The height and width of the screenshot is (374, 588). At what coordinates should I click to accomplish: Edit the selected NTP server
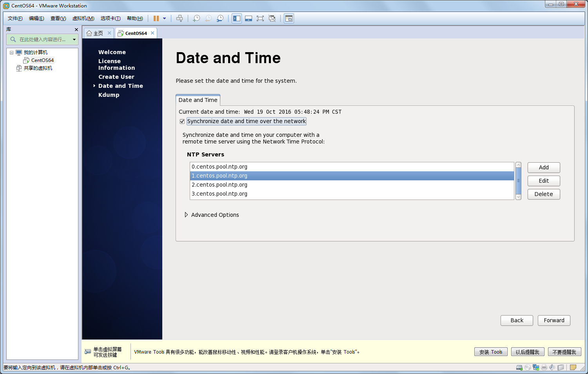544,181
